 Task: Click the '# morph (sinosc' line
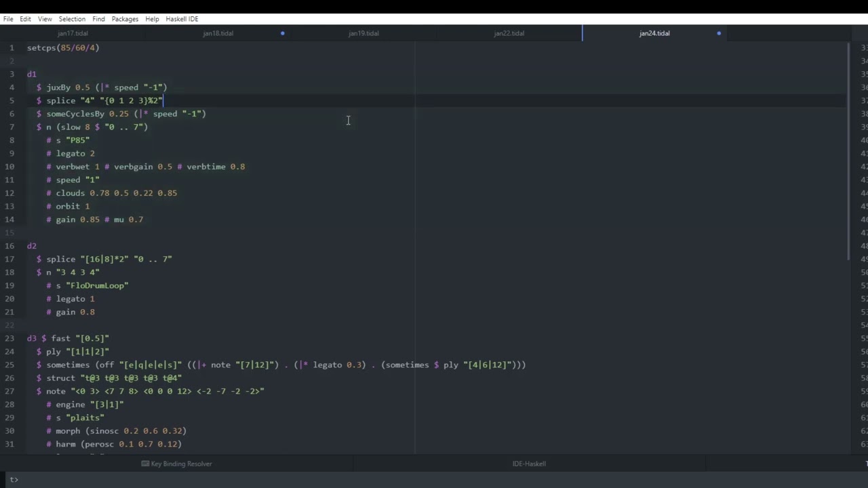point(117,431)
